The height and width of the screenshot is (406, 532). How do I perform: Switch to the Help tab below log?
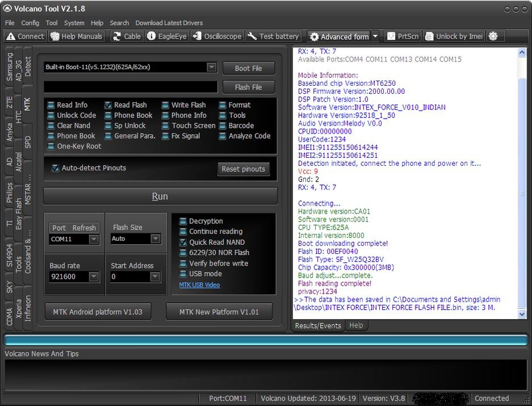[356, 325]
